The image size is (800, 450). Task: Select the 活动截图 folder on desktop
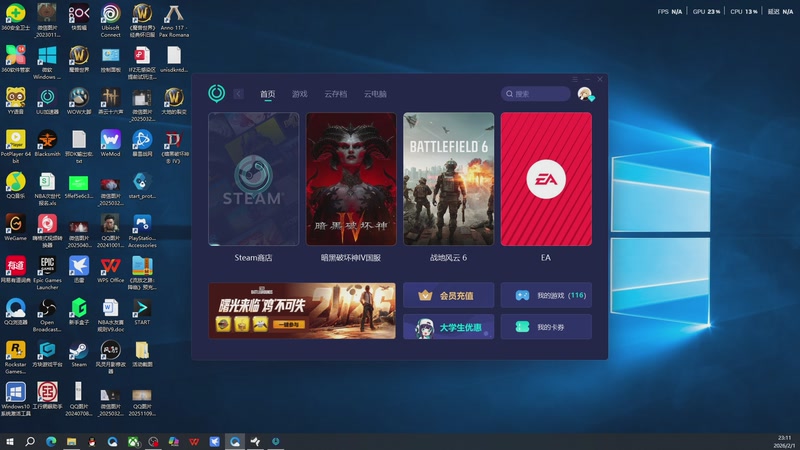click(x=142, y=354)
